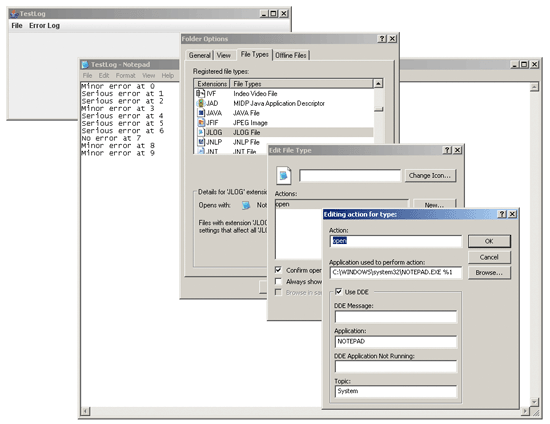Click the Notepad horizontal scroll left arrow
This screenshot has height=424, width=550.
pos(85,411)
